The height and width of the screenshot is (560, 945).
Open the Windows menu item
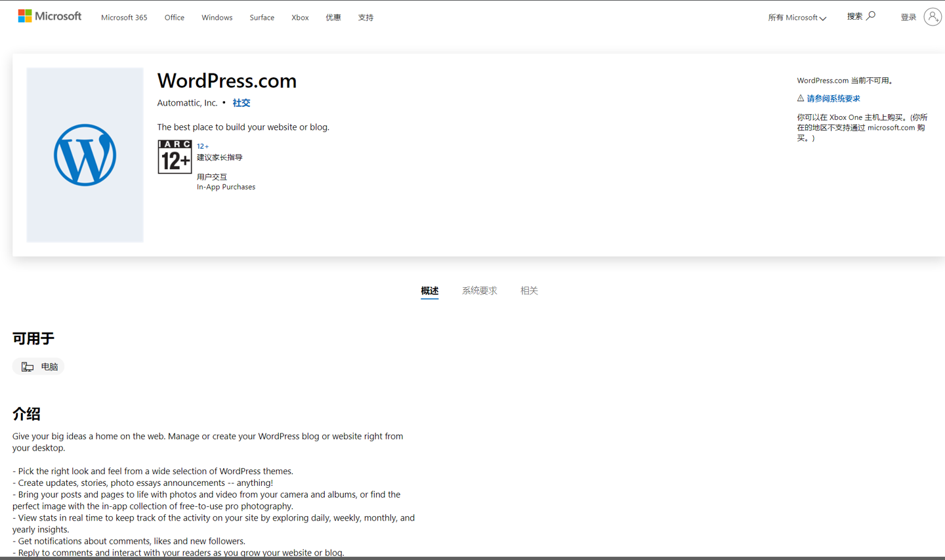pyautogui.click(x=217, y=18)
